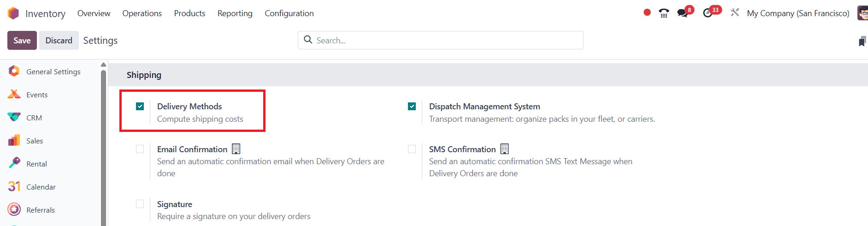Image resolution: width=868 pixels, height=226 pixels.
Task: Click the Inventory app logo icon
Action: pos(13,13)
